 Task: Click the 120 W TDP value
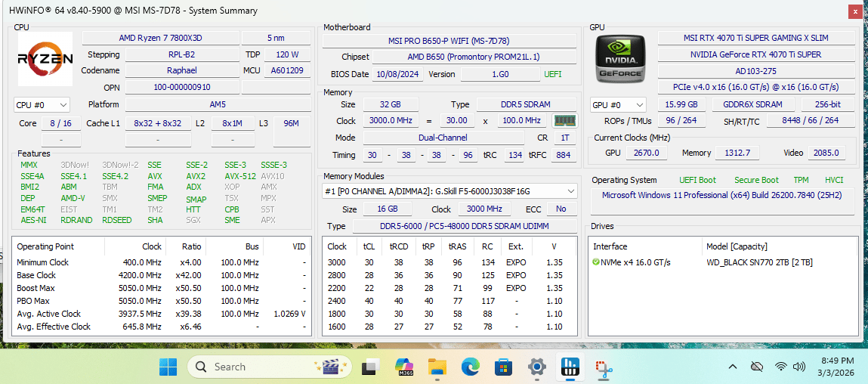click(x=287, y=55)
